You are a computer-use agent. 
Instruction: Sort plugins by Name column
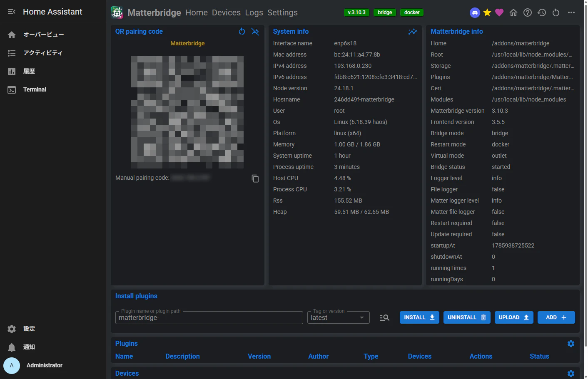[x=124, y=357]
